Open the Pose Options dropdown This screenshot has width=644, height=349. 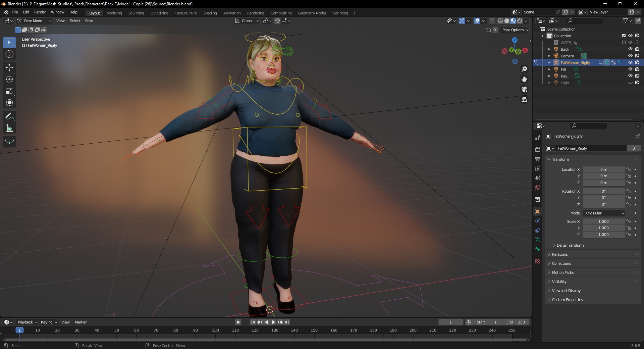click(x=515, y=30)
